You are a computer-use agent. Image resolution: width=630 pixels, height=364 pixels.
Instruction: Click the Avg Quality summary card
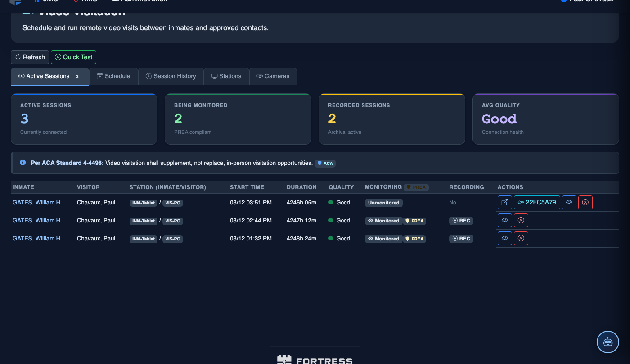[546, 119]
